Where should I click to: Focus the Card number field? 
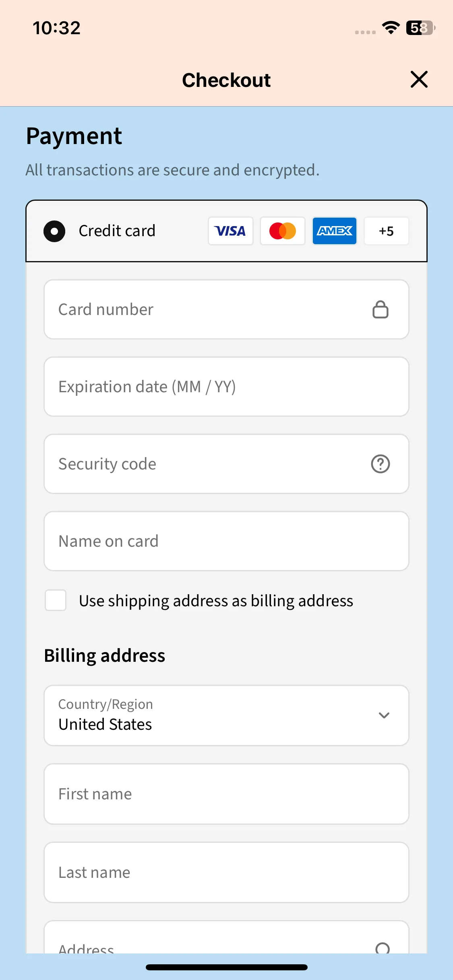pyautogui.click(x=226, y=309)
